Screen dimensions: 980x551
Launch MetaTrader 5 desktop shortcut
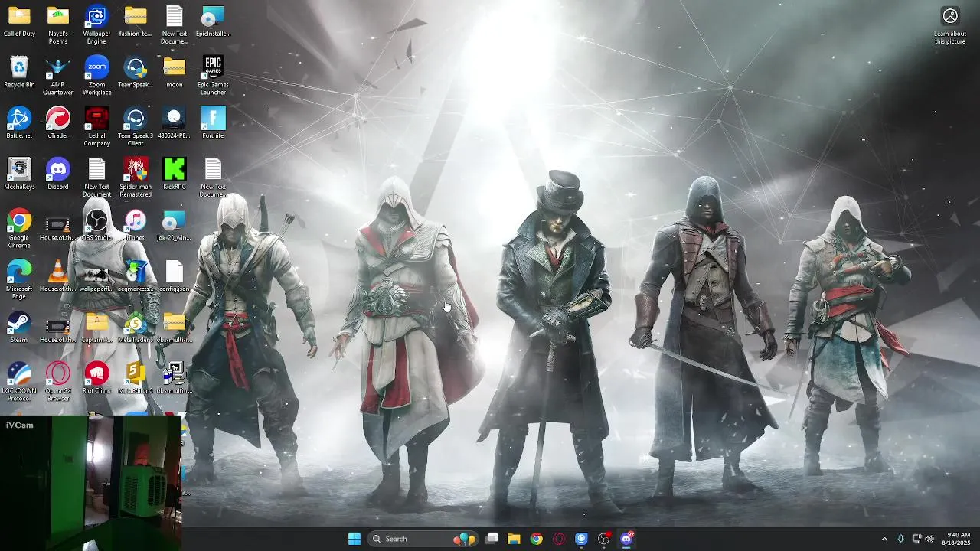(136, 328)
